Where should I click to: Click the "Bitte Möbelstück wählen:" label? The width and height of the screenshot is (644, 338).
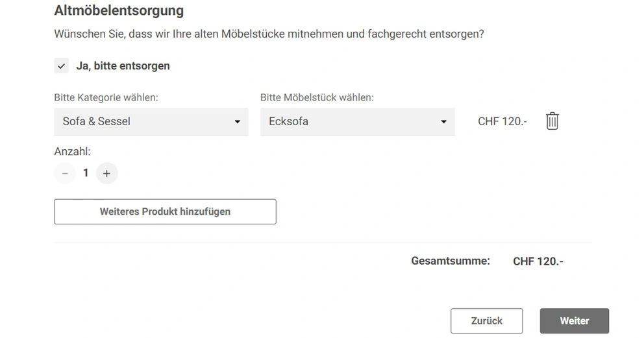(x=317, y=98)
